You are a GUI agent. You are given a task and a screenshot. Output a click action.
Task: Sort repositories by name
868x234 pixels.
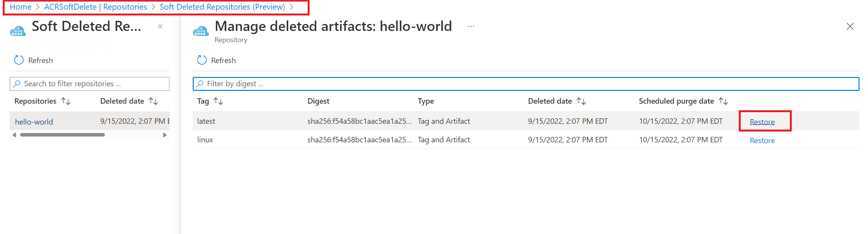66,101
